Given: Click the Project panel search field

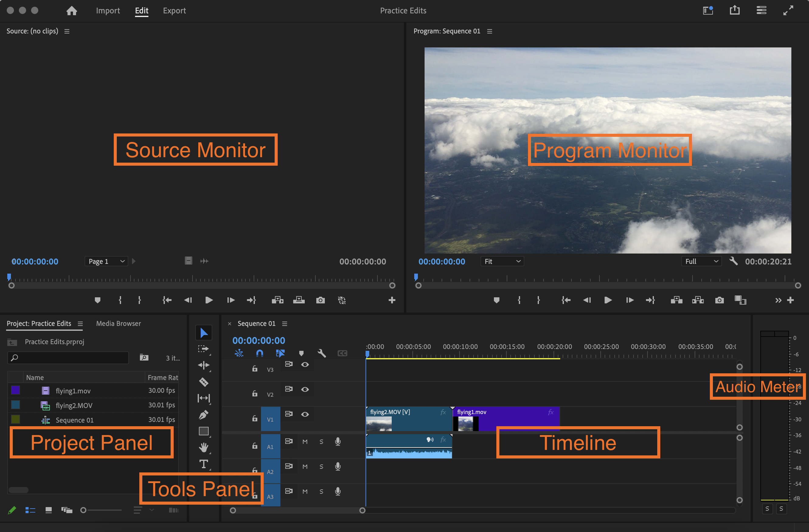Looking at the screenshot, I should (x=68, y=358).
